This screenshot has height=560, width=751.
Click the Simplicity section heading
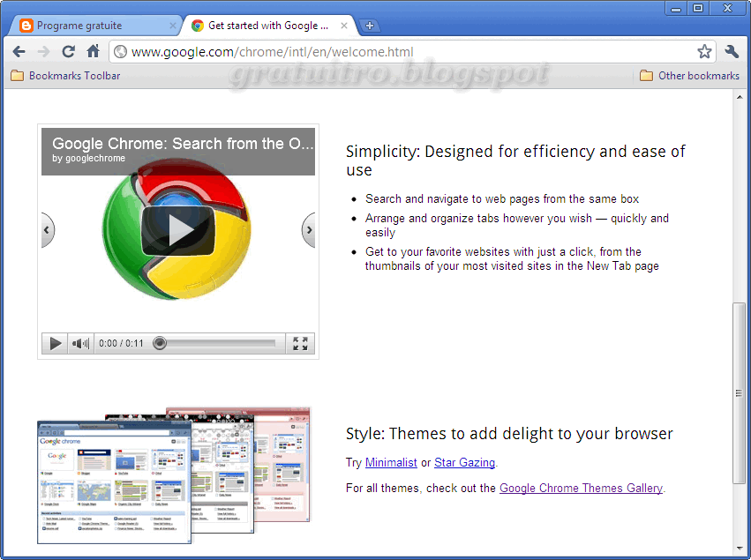click(515, 161)
